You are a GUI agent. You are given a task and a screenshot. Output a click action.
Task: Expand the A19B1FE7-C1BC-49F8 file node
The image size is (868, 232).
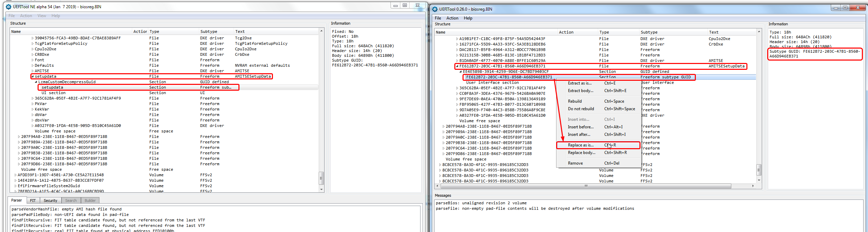click(457, 39)
